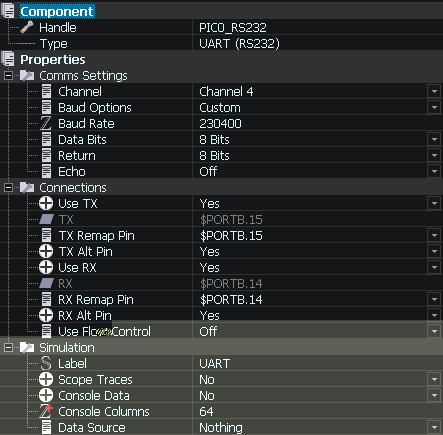The width and height of the screenshot is (443, 435).
Task: Click the list icon beside Use Flow Control
Action: [x=46, y=331]
